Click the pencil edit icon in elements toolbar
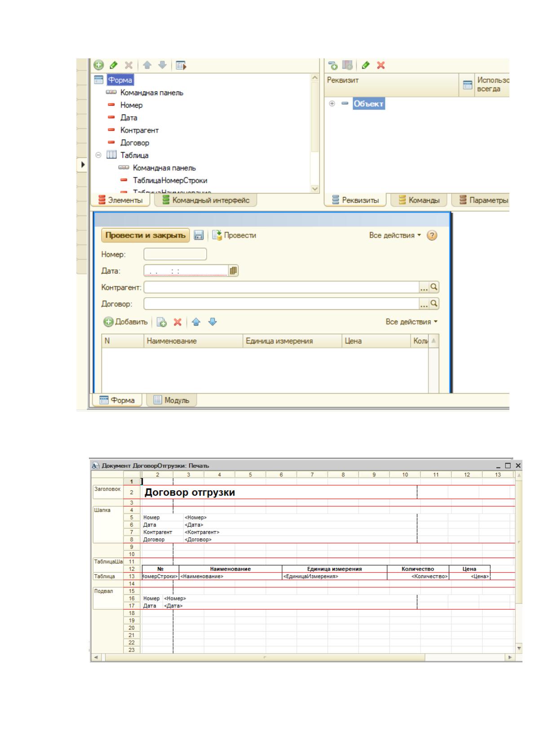The width and height of the screenshot is (535, 756). (114, 65)
